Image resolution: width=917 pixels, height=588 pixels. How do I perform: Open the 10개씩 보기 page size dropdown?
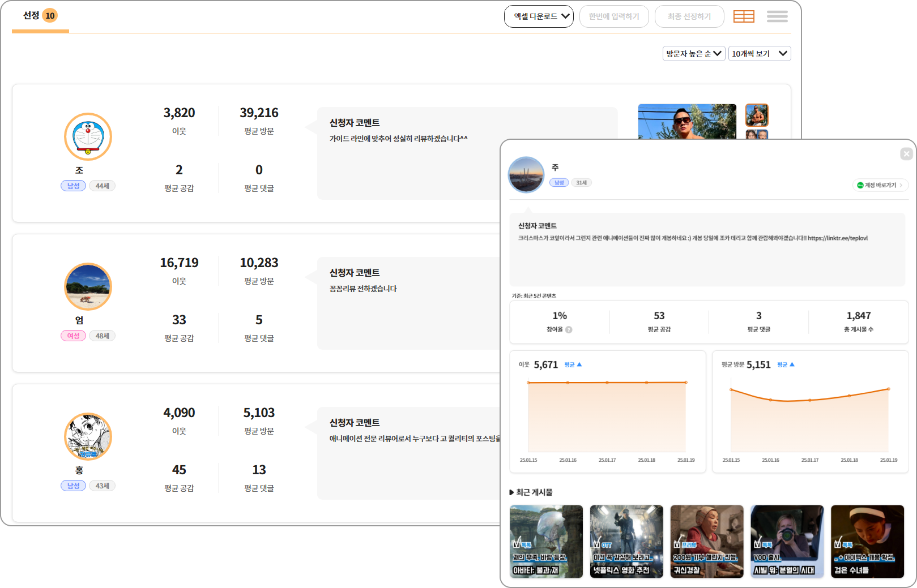[x=759, y=54]
